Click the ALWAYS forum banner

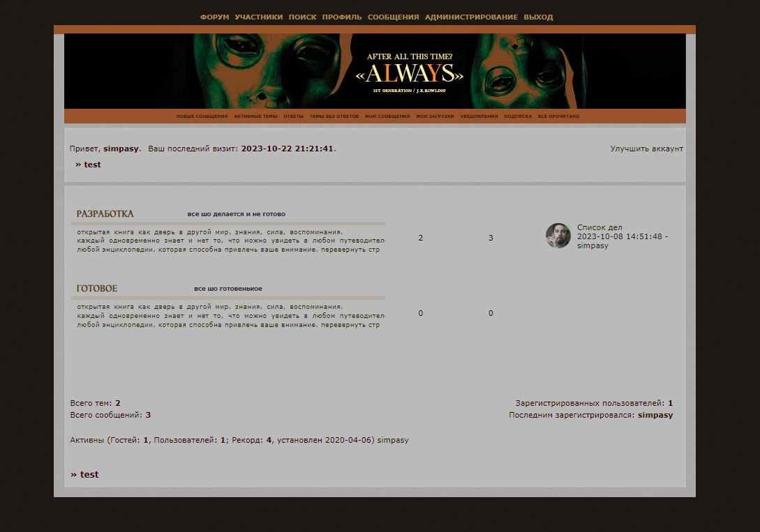[375, 71]
